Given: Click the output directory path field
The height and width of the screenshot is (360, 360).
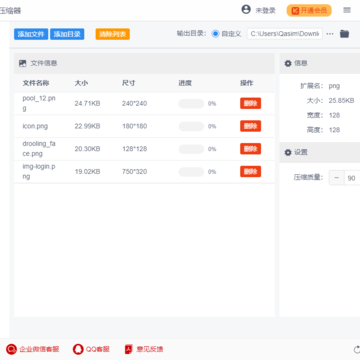Looking at the screenshot, I should (x=285, y=34).
